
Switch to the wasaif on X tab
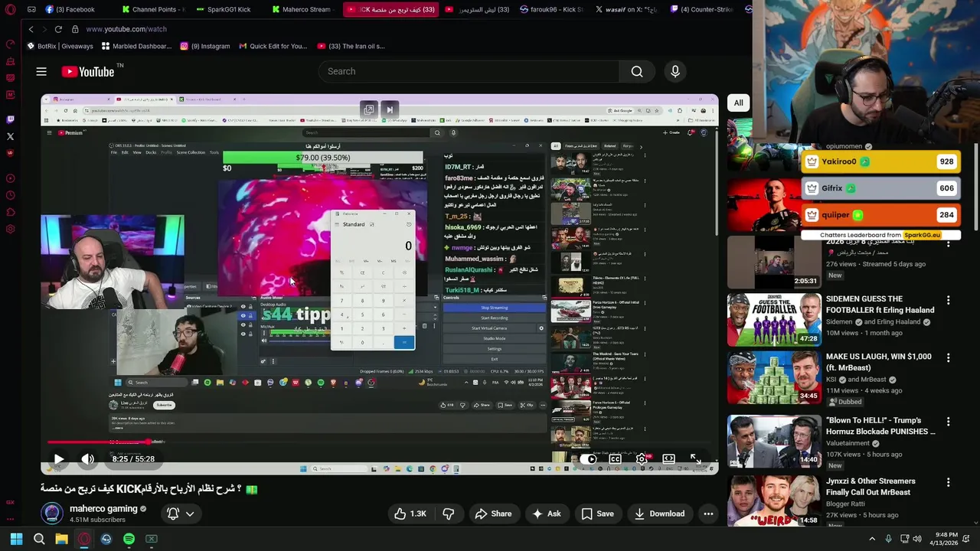click(626, 9)
